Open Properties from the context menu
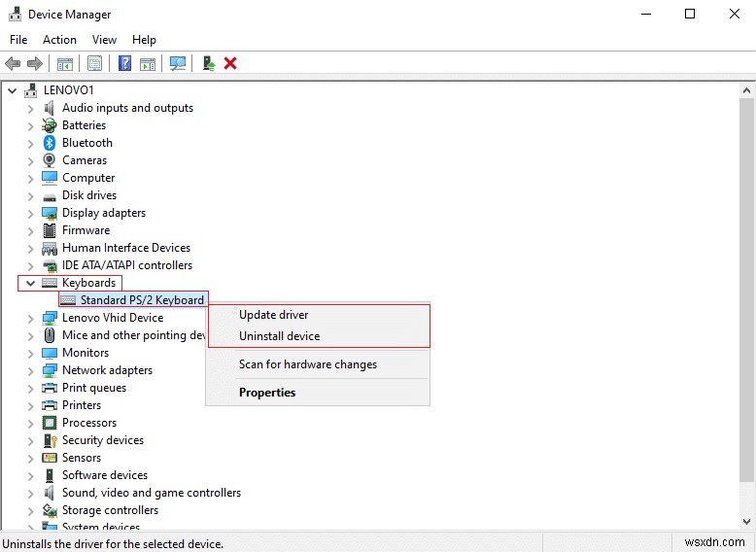Image resolution: width=756 pixels, height=552 pixels. [318, 393]
